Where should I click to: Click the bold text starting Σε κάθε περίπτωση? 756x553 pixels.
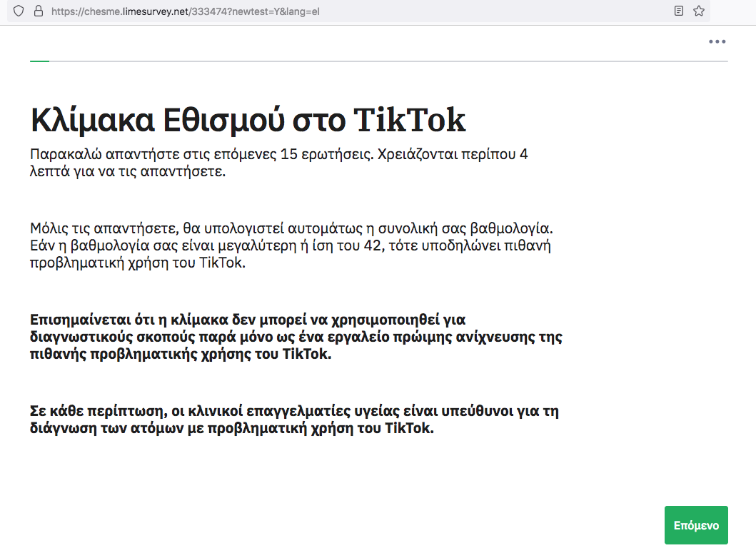pyautogui.click(x=293, y=420)
